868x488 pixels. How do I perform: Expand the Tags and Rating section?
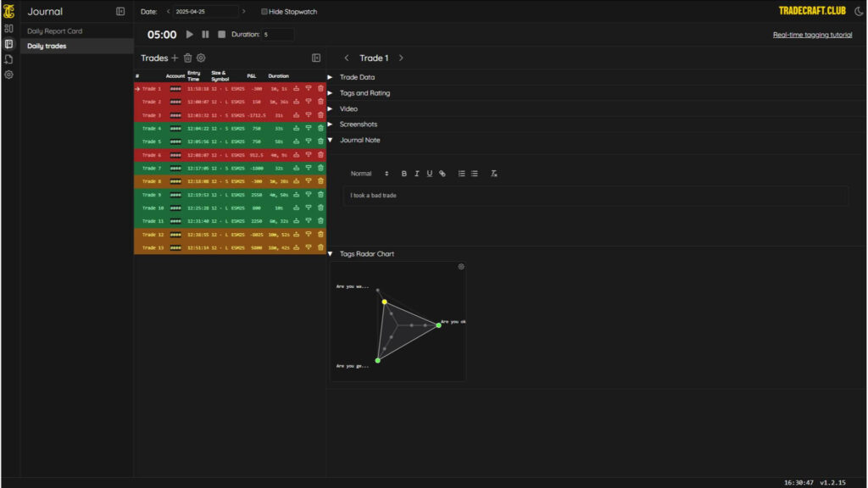pyautogui.click(x=330, y=93)
